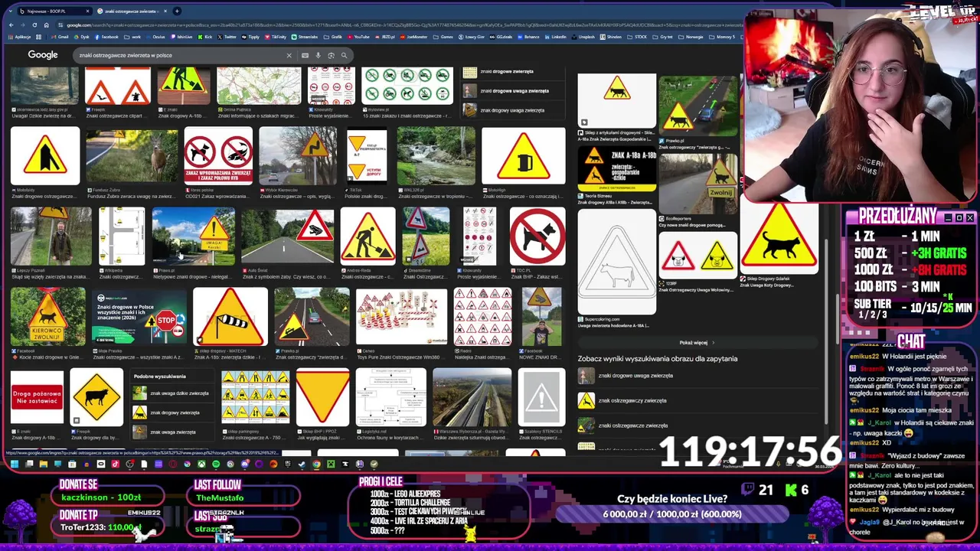The image size is (980, 551).
Task: Open the Chrome home page button
Action: (x=46, y=25)
